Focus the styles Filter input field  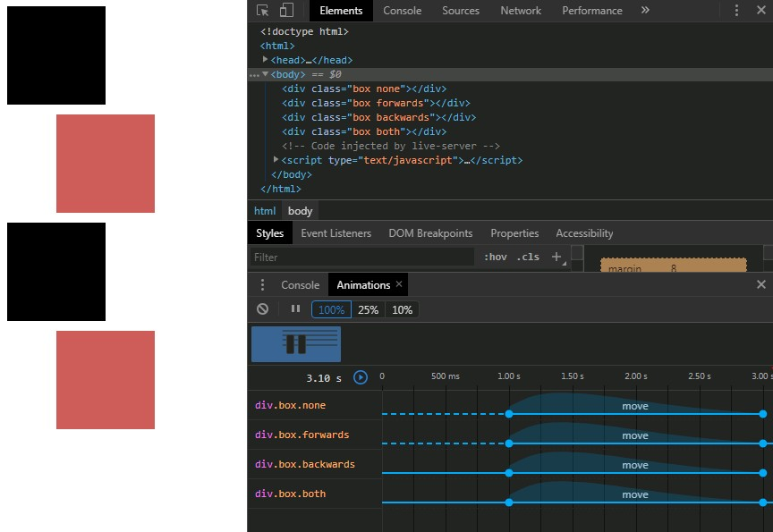pyautogui.click(x=362, y=258)
